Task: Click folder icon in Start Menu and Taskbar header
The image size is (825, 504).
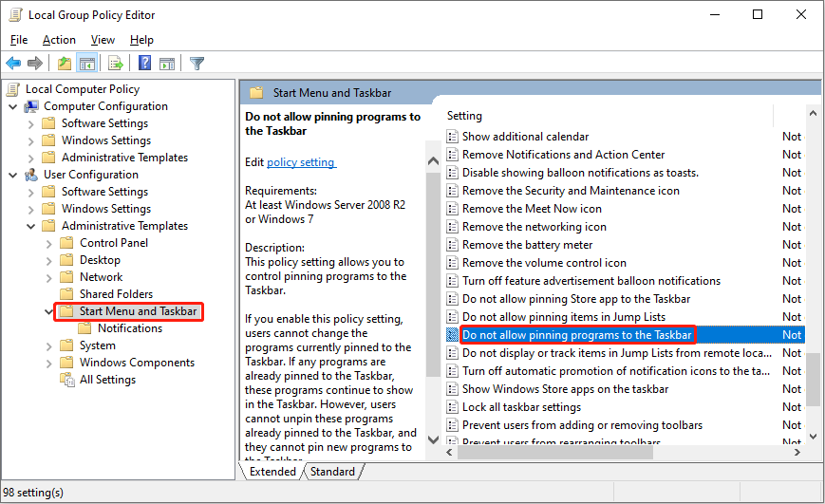Action: click(x=256, y=93)
